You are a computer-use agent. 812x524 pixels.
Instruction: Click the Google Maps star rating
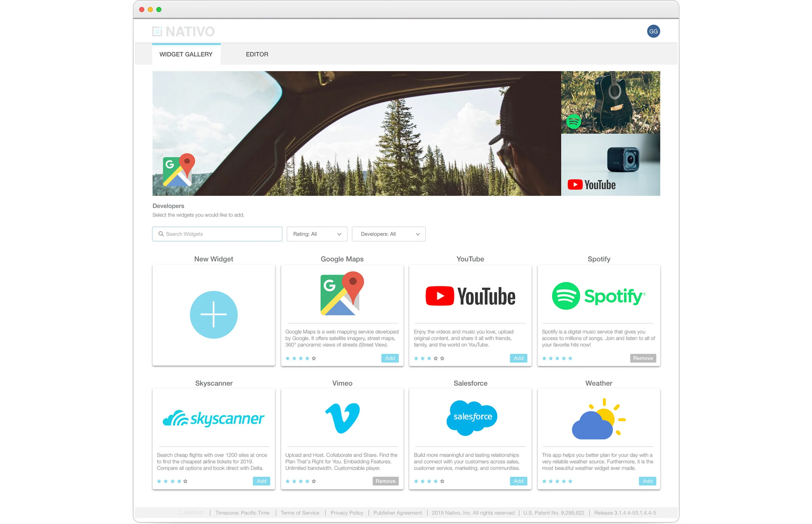pyautogui.click(x=300, y=358)
